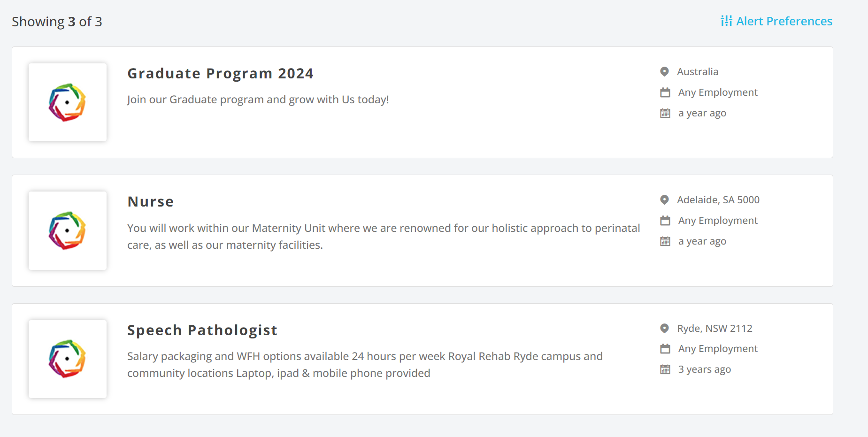Click the Speech Pathologist company logo
Screen dimensions: 868x437
pos(68,359)
